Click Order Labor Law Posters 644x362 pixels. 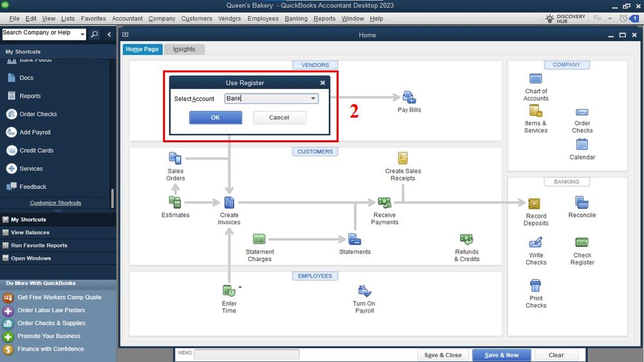[x=51, y=310]
